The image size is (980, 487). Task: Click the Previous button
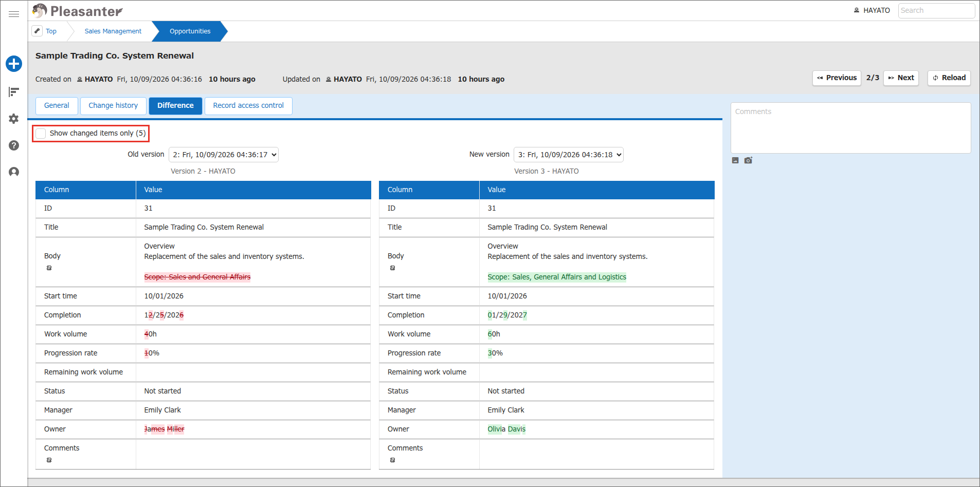pyautogui.click(x=837, y=78)
